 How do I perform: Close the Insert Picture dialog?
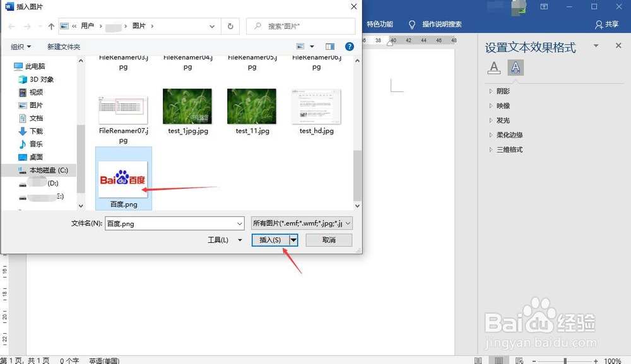click(354, 6)
